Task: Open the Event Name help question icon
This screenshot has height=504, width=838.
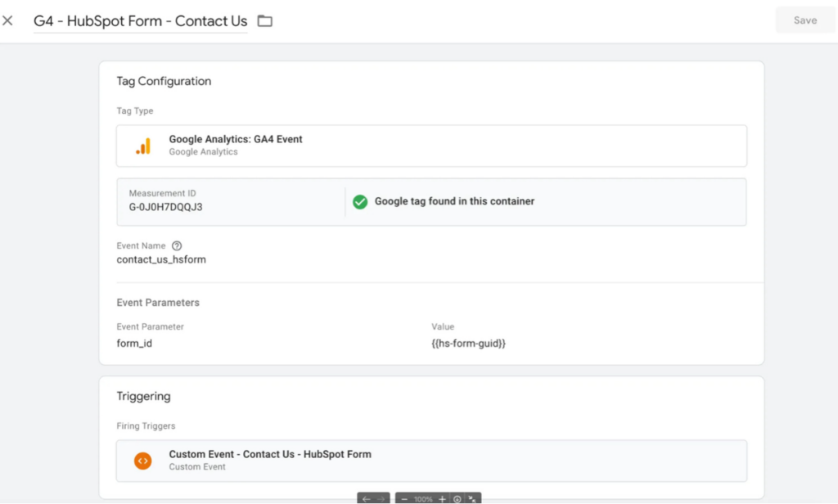Action: [x=177, y=245]
